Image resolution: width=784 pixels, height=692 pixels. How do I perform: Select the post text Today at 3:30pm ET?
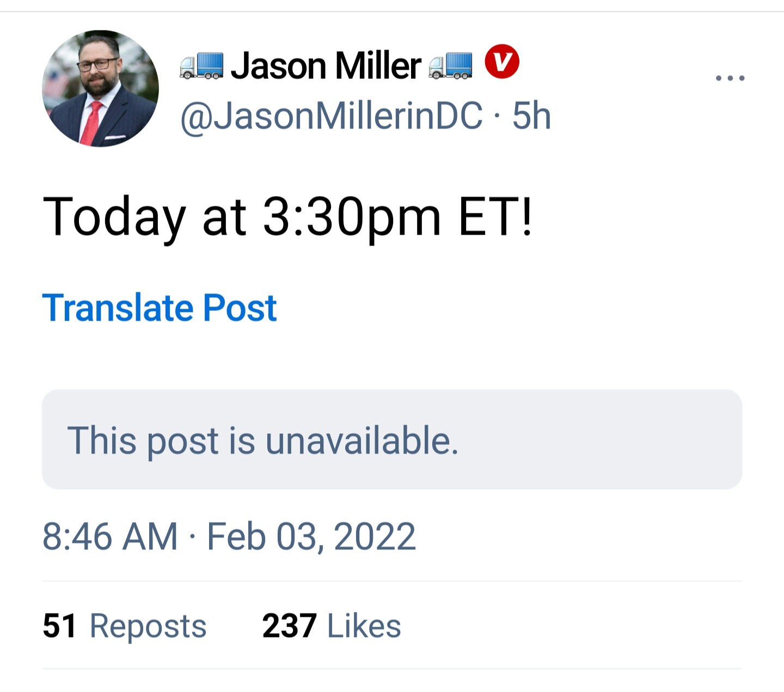pyautogui.click(x=289, y=217)
